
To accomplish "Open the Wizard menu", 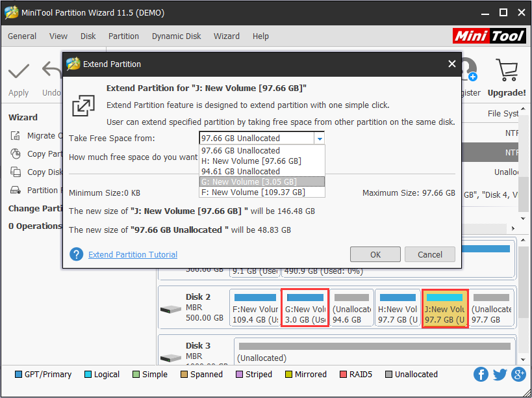I will (227, 36).
